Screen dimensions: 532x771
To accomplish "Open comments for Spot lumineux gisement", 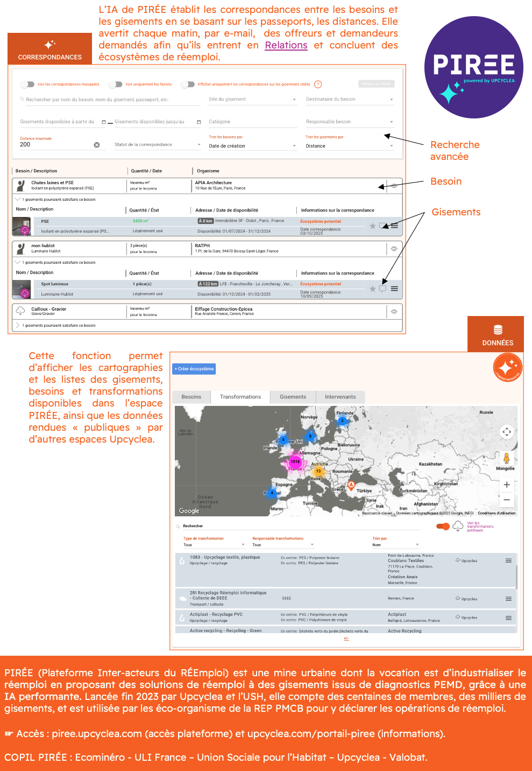I will pyautogui.click(x=382, y=289).
